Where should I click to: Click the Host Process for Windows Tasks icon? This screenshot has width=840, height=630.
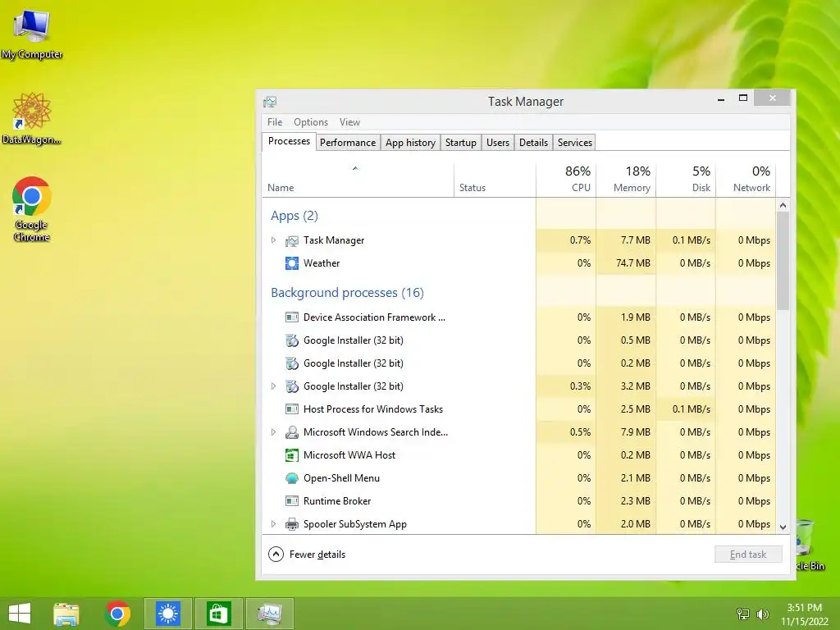292,409
